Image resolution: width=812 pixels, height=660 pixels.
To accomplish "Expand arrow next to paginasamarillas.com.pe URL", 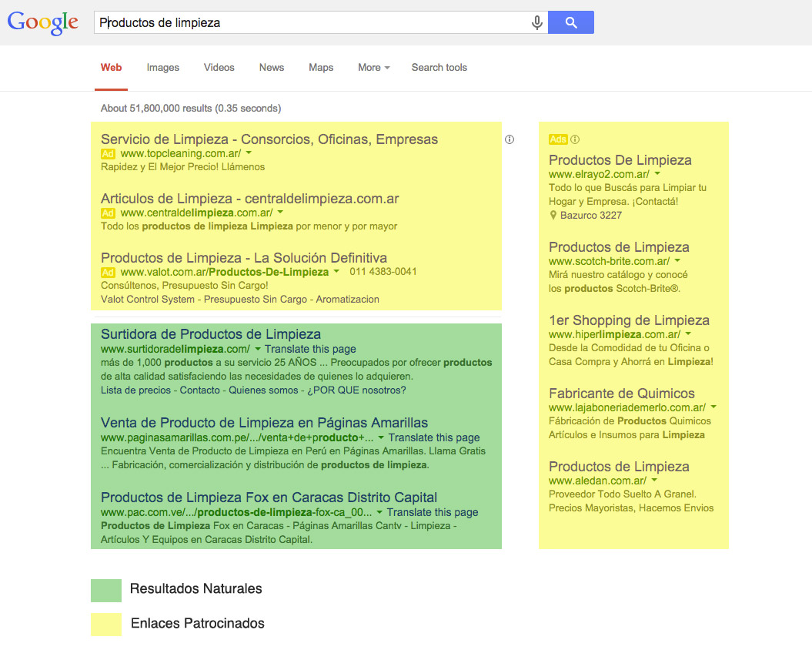I will pyautogui.click(x=381, y=437).
